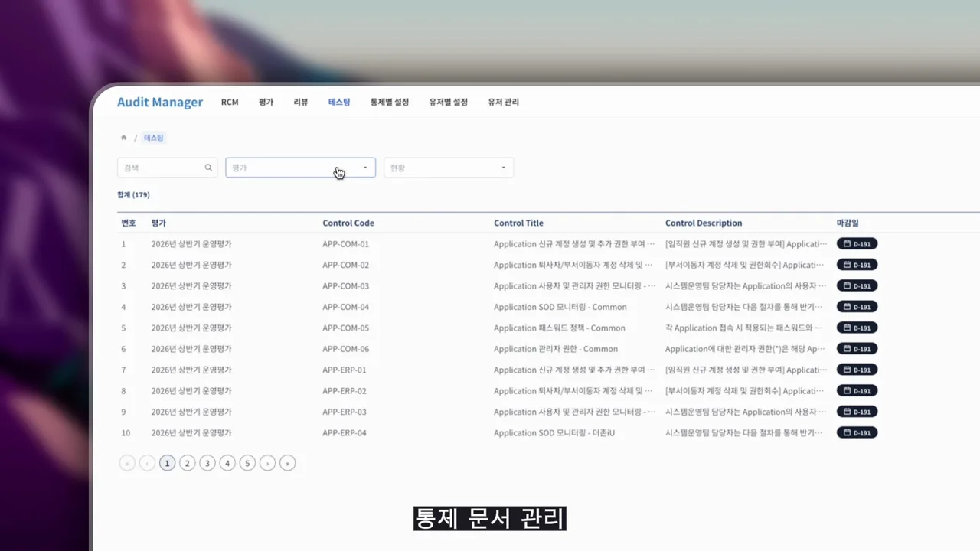Click the Control Title column header

pyautogui.click(x=518, y=223)
